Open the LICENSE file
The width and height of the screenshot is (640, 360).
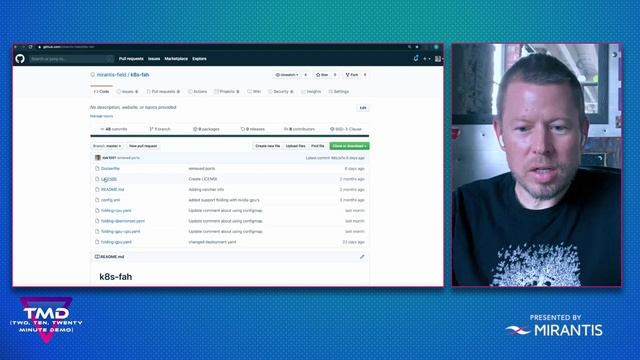click(109, 179)
